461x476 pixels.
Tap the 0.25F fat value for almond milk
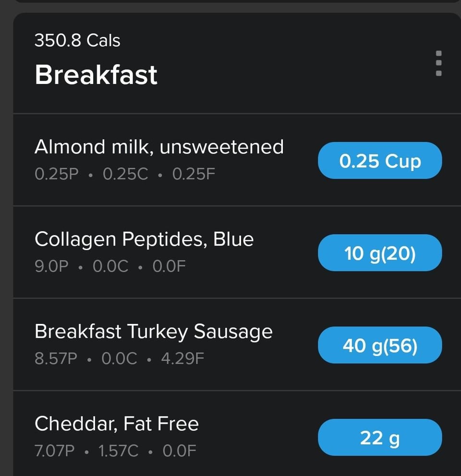coord(194,174)
